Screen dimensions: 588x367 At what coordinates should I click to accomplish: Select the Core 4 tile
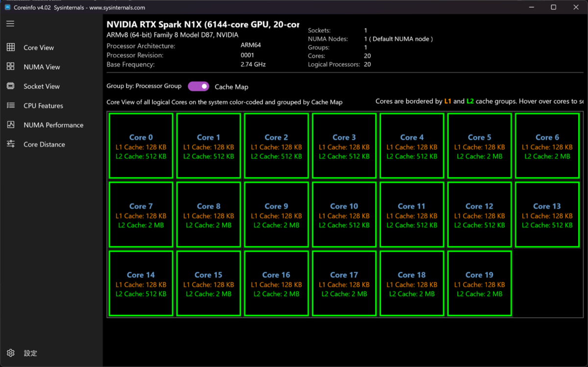412,146
